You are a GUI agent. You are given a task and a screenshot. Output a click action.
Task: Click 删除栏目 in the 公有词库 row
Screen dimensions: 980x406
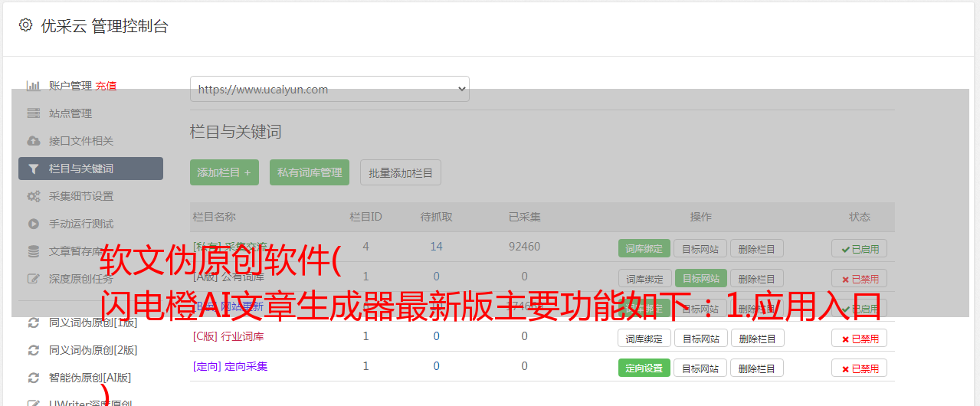pos(757,278)
